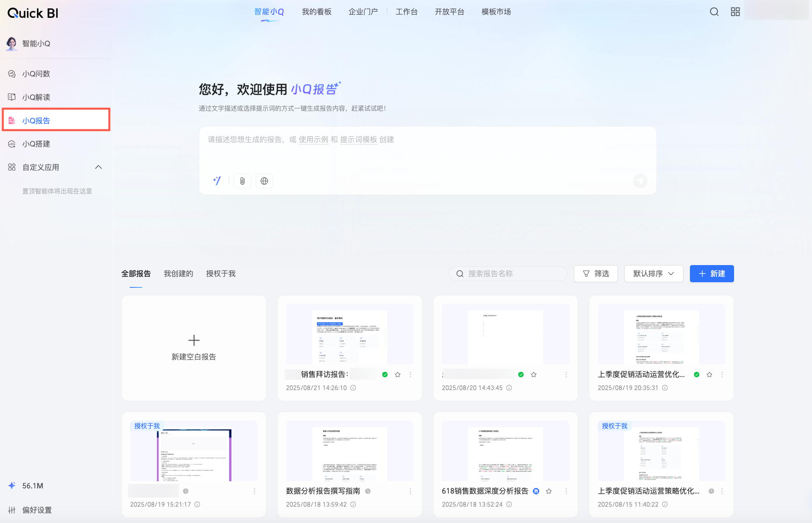Viewport: 812px width, 523px height.
Task: Star the 2025/08/20 14:43:45 report card
Action: [x=534, y=375]
